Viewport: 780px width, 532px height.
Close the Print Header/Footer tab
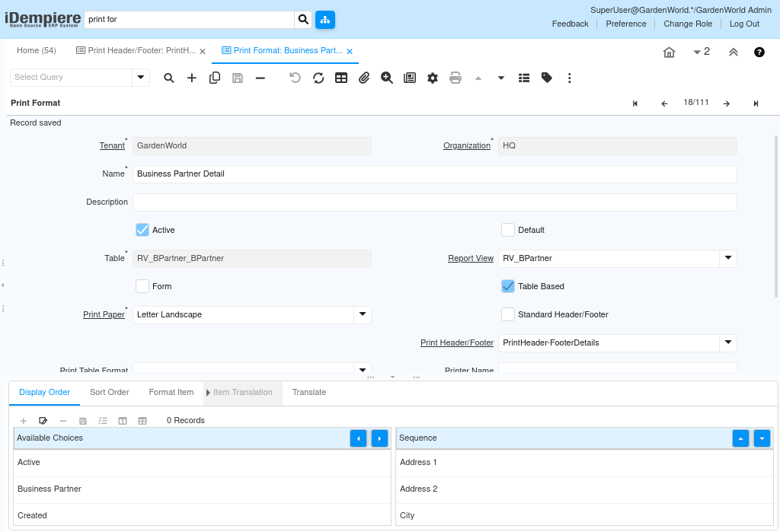click(203, 51)
